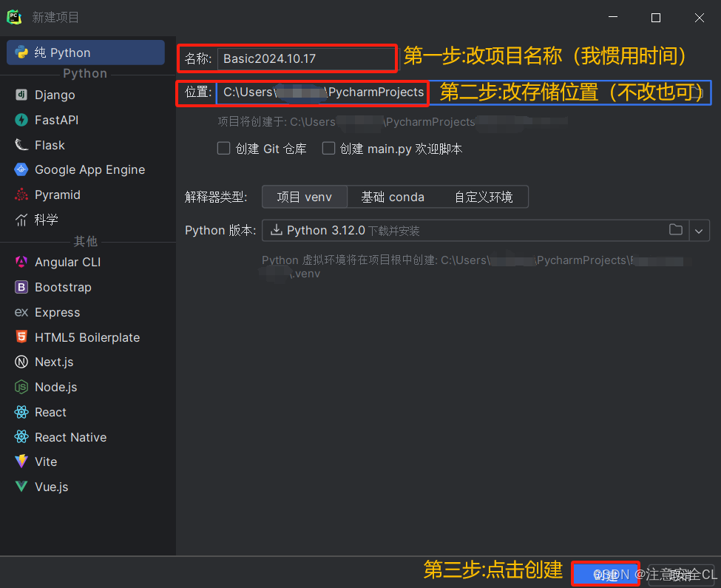Click the Node.js entry text
This screenshot has width=721, height=588.
(x=56, y=387)
